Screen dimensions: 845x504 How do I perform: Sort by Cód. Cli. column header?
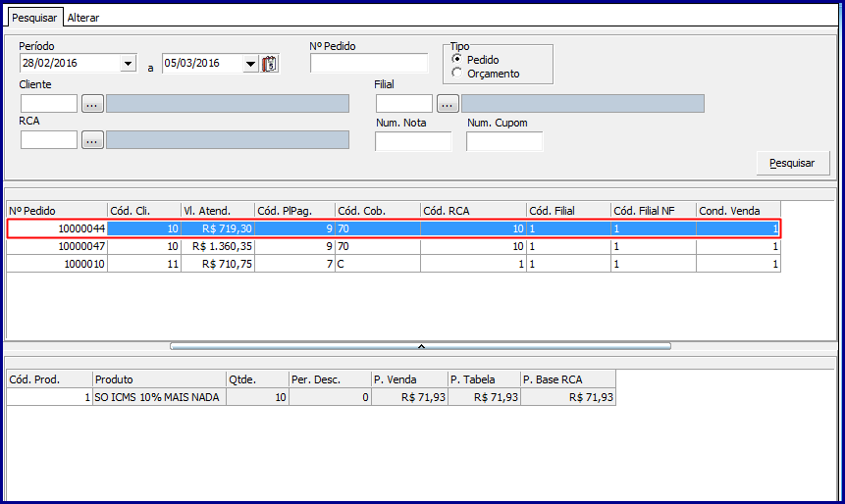click(144, 211)
